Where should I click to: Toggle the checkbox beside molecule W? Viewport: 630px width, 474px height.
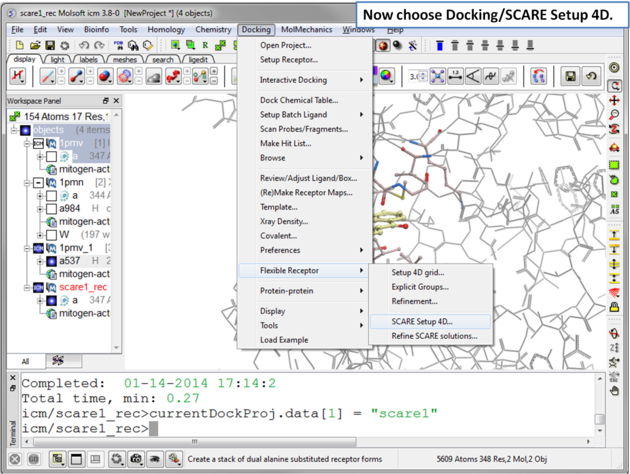[x=51, y=235]
